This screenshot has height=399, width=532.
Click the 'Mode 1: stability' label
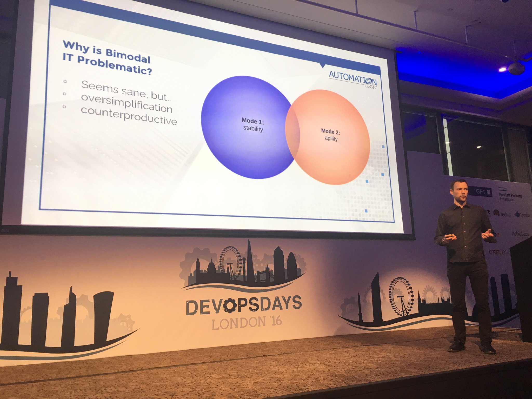pos(252,125)
